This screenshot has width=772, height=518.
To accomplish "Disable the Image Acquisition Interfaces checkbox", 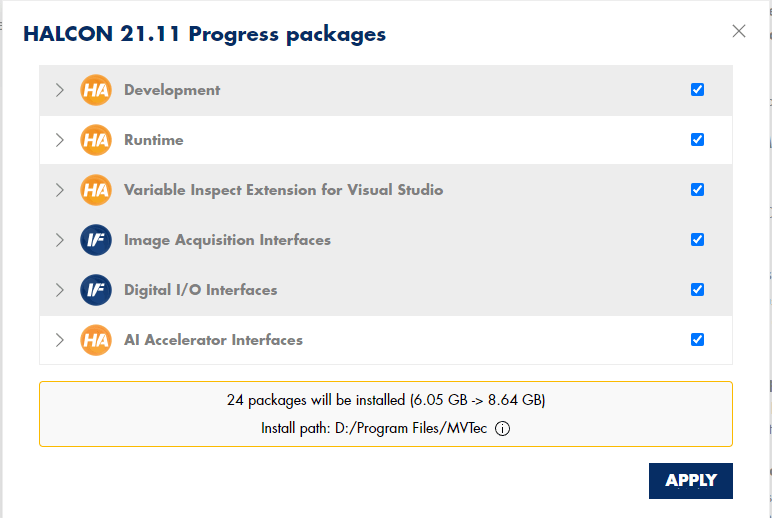I will (697, 239).
